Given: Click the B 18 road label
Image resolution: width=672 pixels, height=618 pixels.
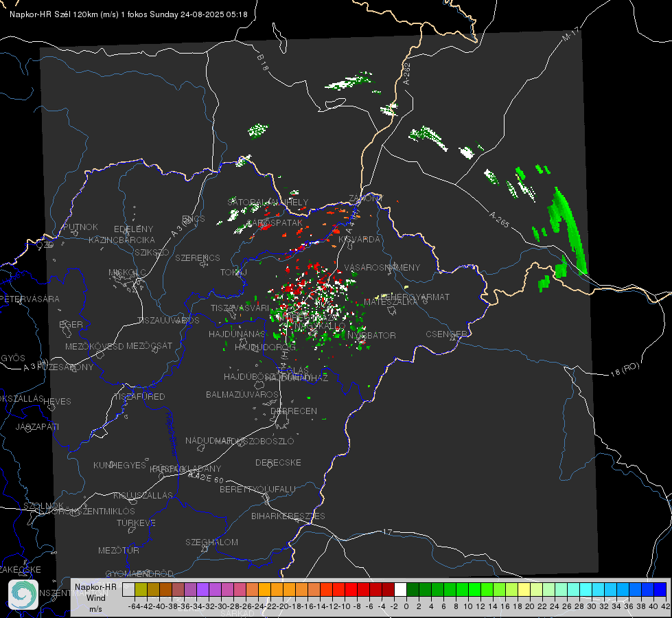Looking at the screenshot, I should click(263, 62).
